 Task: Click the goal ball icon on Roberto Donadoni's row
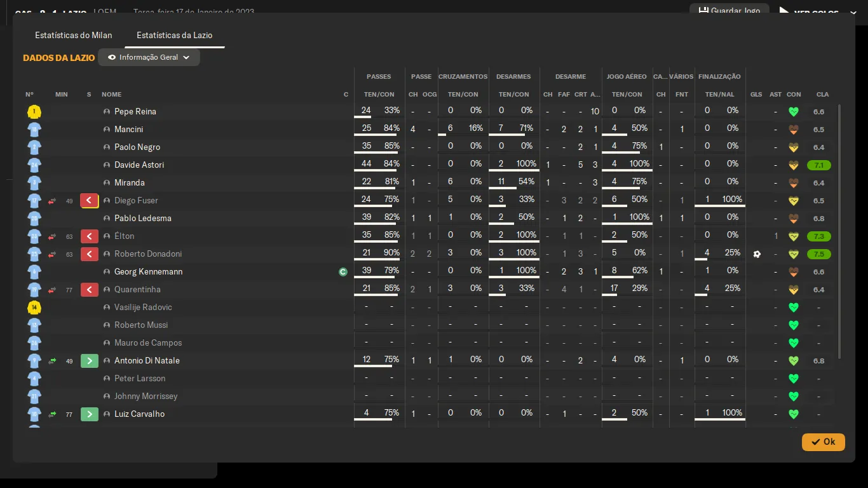pyautogui.click(x=756, y=254)
